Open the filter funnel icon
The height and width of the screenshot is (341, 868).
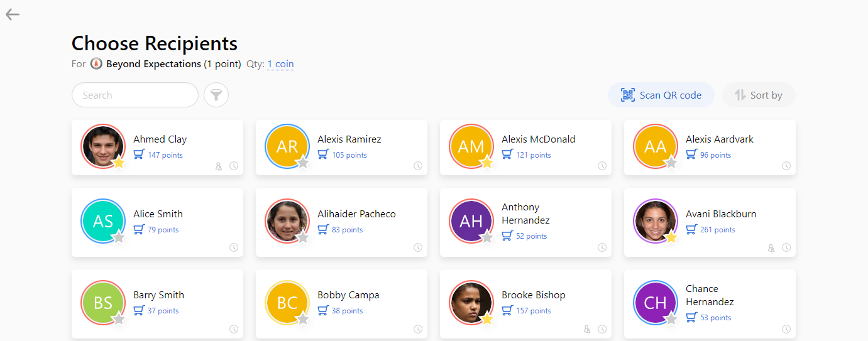pyautogui.click(x=216, y=95)
